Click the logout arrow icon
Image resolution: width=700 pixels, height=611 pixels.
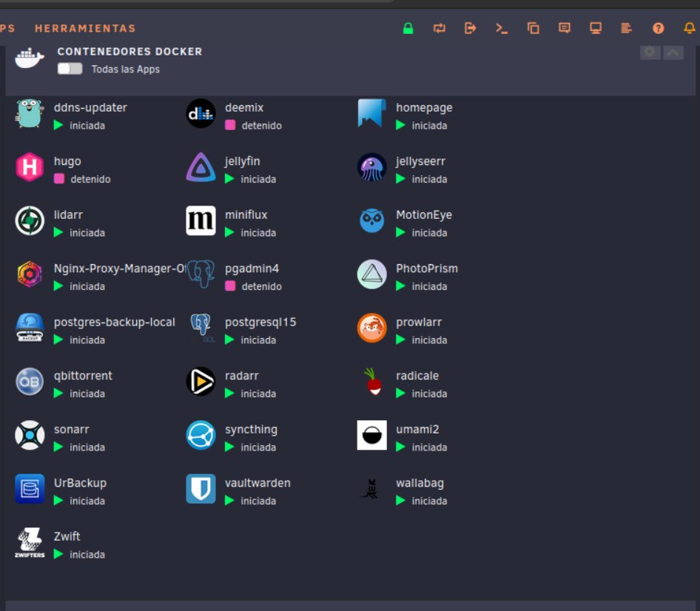(470, 28)
